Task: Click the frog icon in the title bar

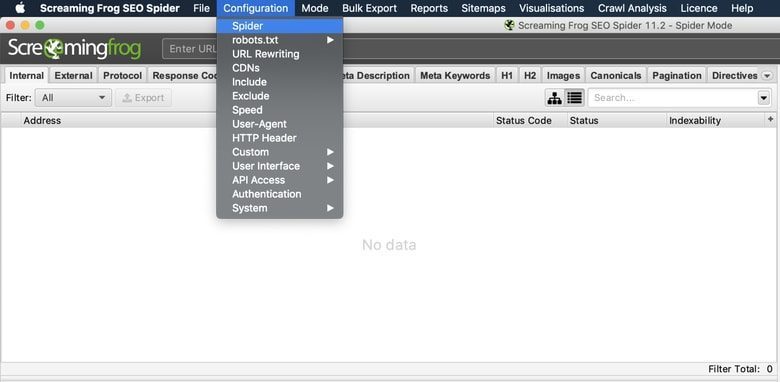Action: pos(509,25)
